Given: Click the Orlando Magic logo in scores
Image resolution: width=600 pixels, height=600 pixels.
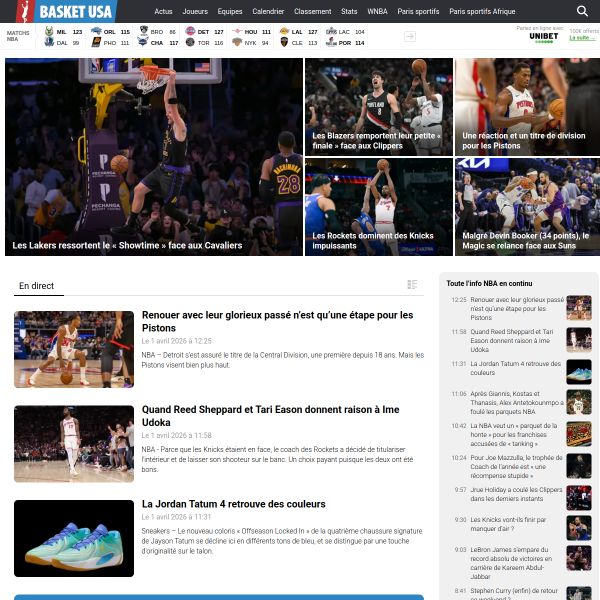Looking at the screenshot, I should click(x=96, y=31).
